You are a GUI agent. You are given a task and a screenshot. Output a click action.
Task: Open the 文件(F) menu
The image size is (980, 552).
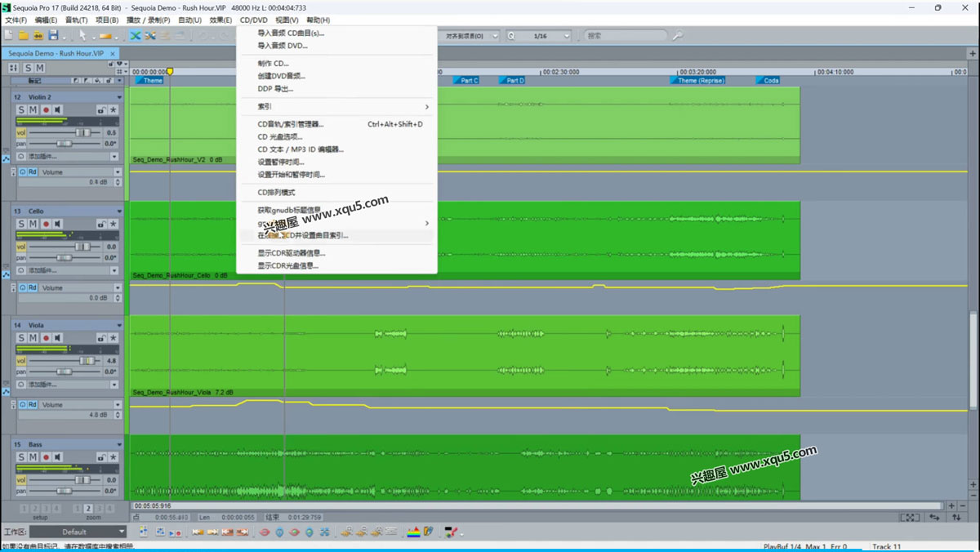17,20
